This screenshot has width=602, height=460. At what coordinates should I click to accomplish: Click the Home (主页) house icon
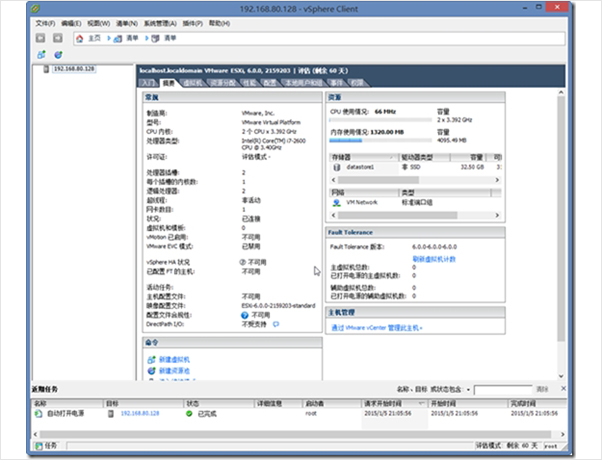click(x=79, y=38)
